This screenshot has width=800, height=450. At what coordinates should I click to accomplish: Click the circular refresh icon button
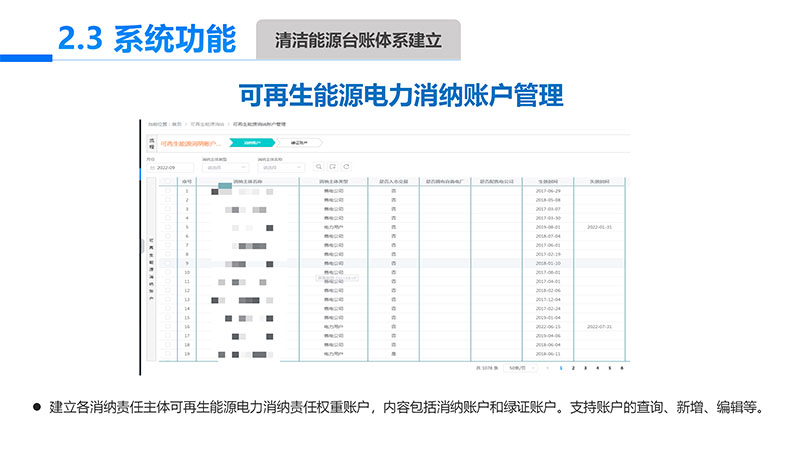[x=346, y=167]
